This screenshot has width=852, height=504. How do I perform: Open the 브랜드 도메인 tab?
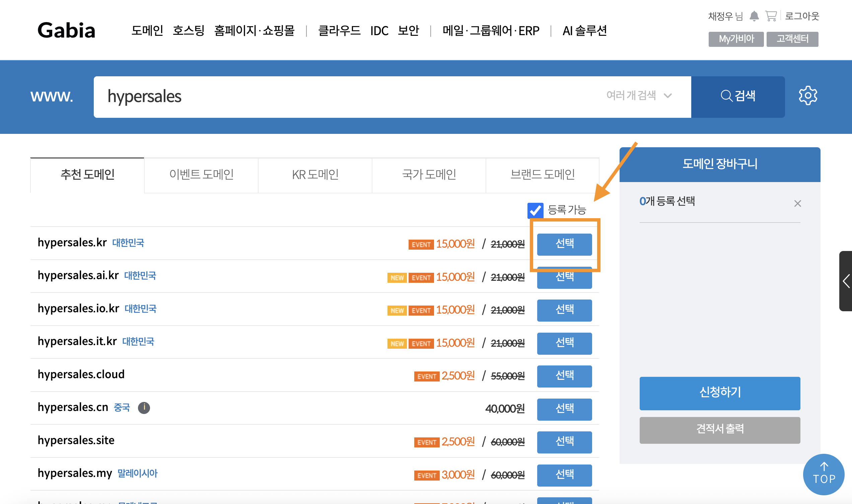click(543, 175)
